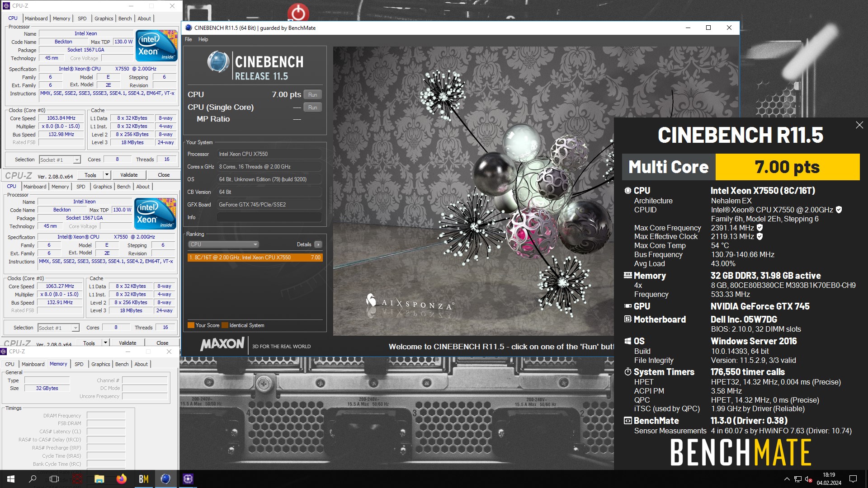Click the CPU chip icon in BenchMate panel
This screenshot has height=488, width=868.
(627, 191)
